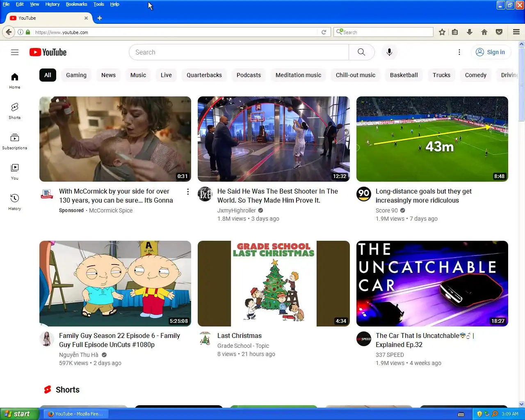Image resolution: width=525 pixels, height=420 pixels.
Task: Click YouTube - Mozilla Firefox taskbar item
Action: [x=75, y=414]
